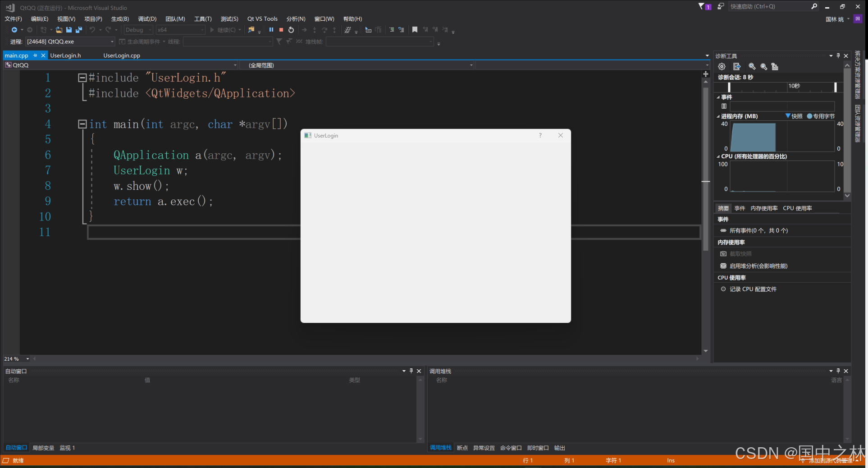Switch to UserLogin.cpp tab
This screenshot has height=468, width=868.
(x=122, y=55)
